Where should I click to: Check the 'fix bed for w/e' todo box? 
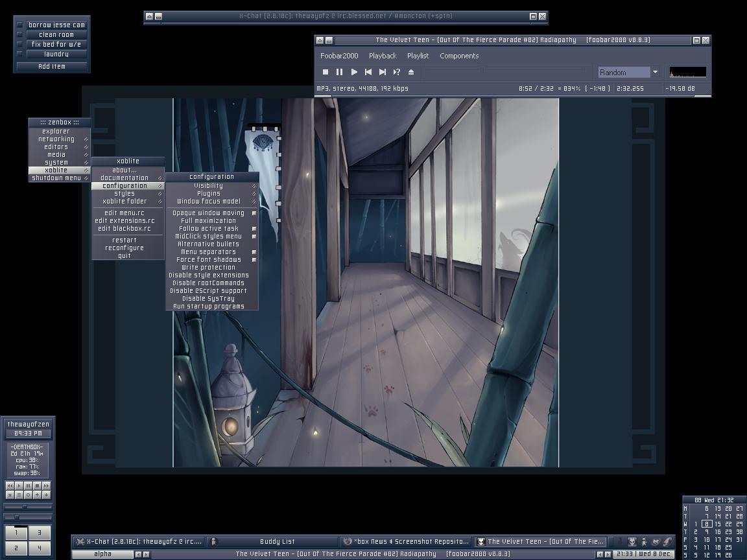coord(19,44)
